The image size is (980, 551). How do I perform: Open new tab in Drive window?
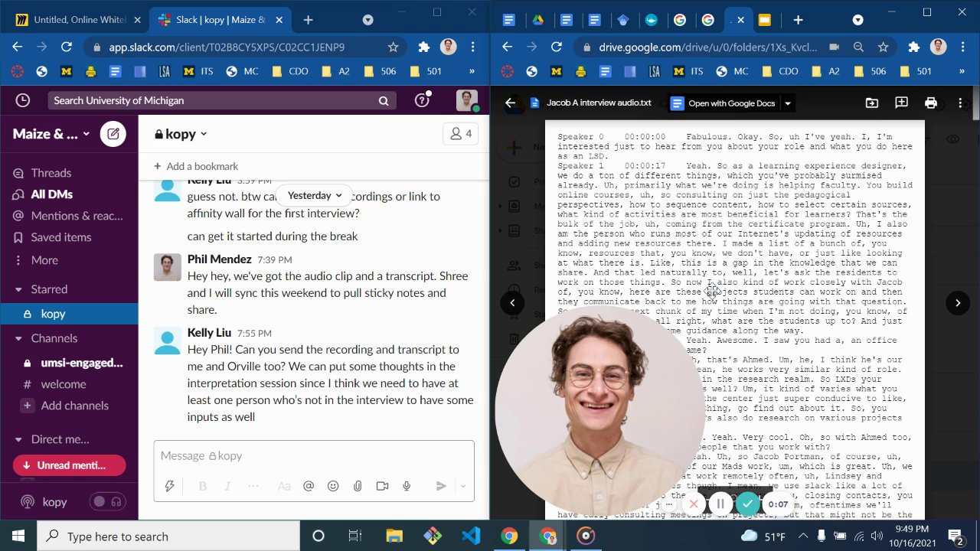[x=798, y=20]
